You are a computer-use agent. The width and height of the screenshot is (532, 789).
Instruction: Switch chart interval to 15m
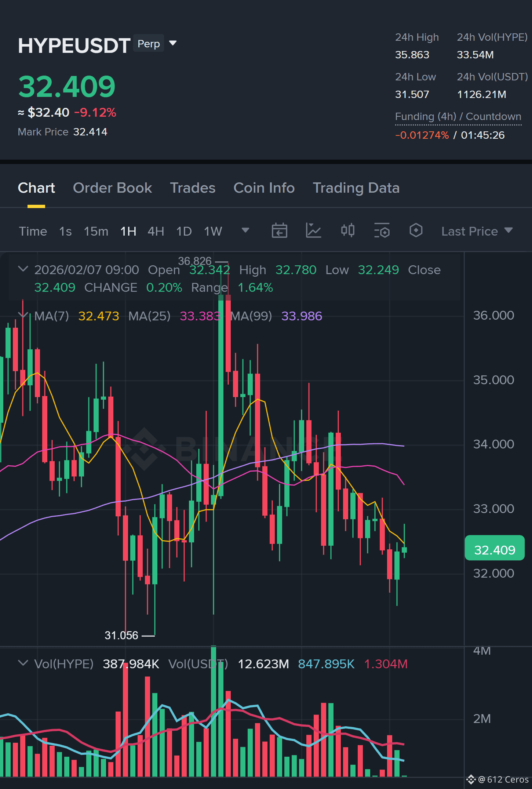tap(96, 231)
